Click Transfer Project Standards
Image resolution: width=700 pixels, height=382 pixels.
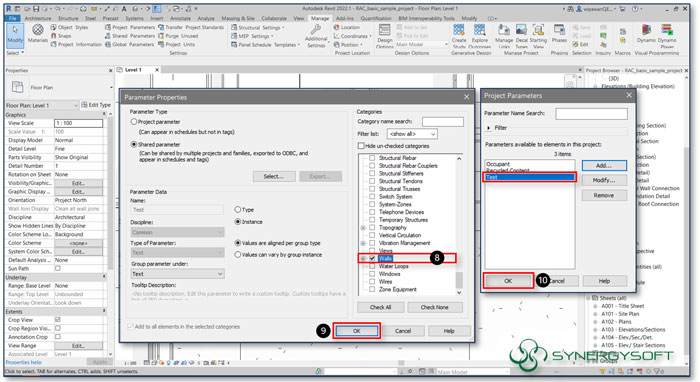(191, 27)
